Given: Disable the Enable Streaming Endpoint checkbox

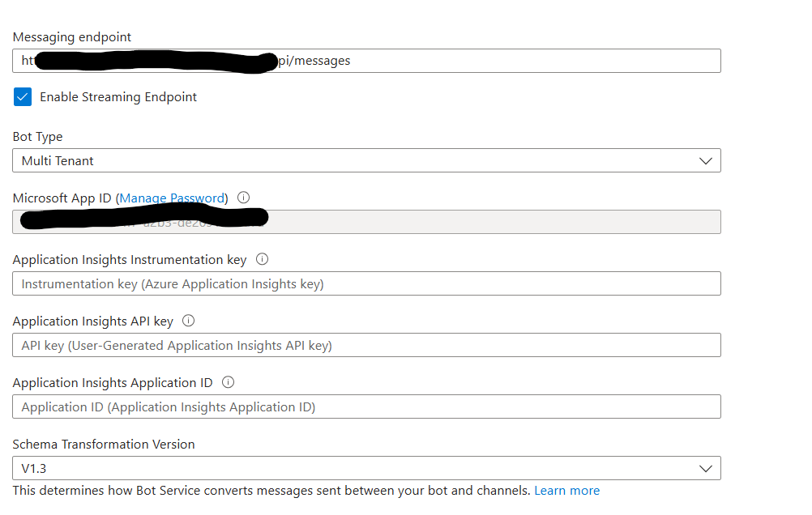Looking at the screenshot, I should pos(22,96).
